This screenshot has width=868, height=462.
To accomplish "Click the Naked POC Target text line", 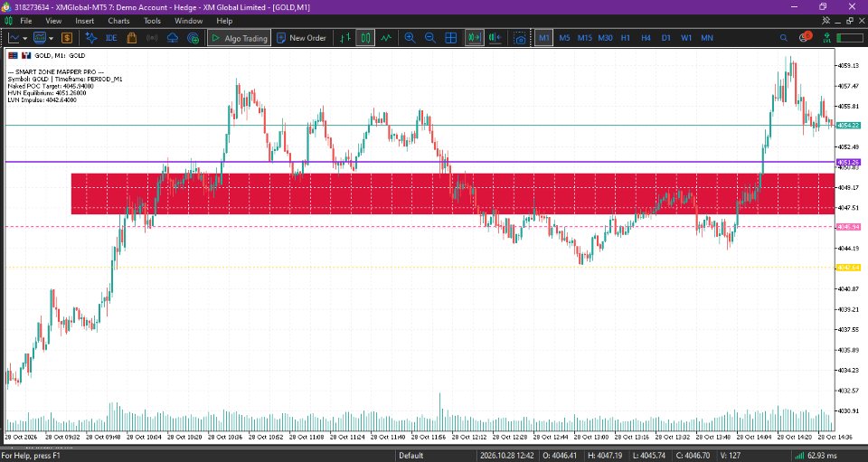I will pos(51,86).
